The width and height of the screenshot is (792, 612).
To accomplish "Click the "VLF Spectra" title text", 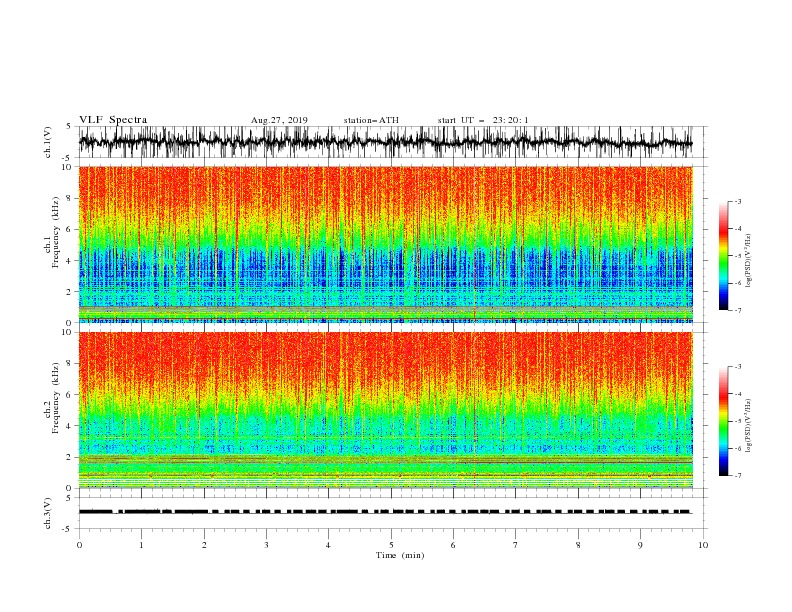I will tap(113, 120).
